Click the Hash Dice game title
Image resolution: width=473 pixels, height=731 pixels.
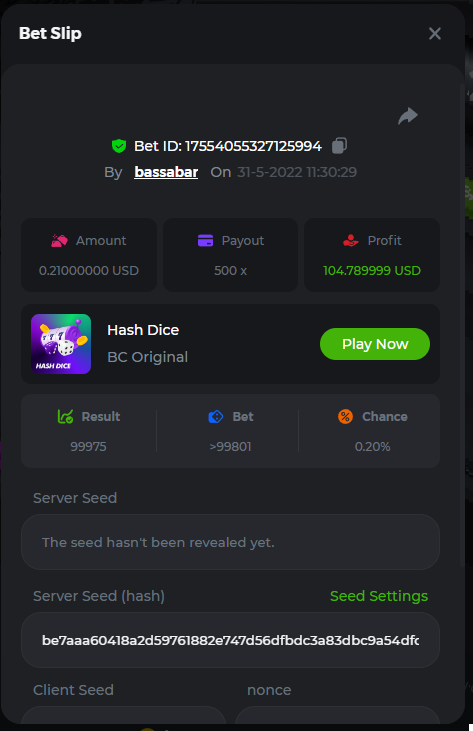point(143,330)
